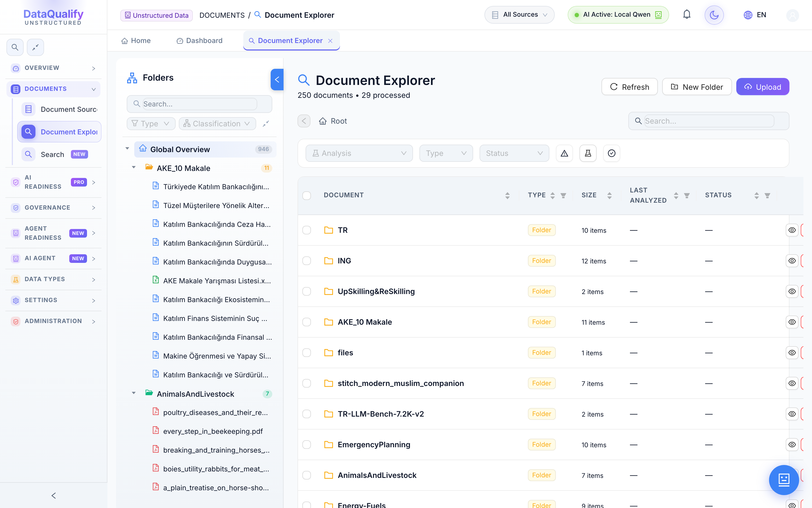Sort by Document column arrows
This screenshot has height=508, width=812.
point(507,196)
